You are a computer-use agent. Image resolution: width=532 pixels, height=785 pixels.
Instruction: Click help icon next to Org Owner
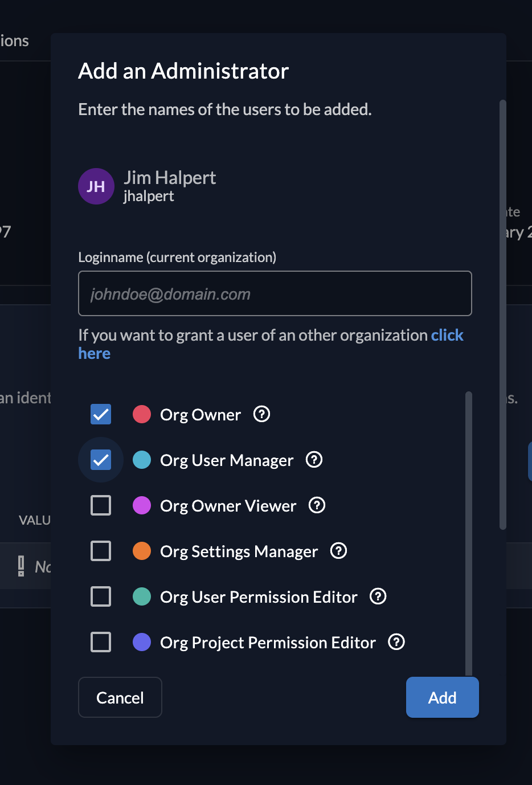261,414
